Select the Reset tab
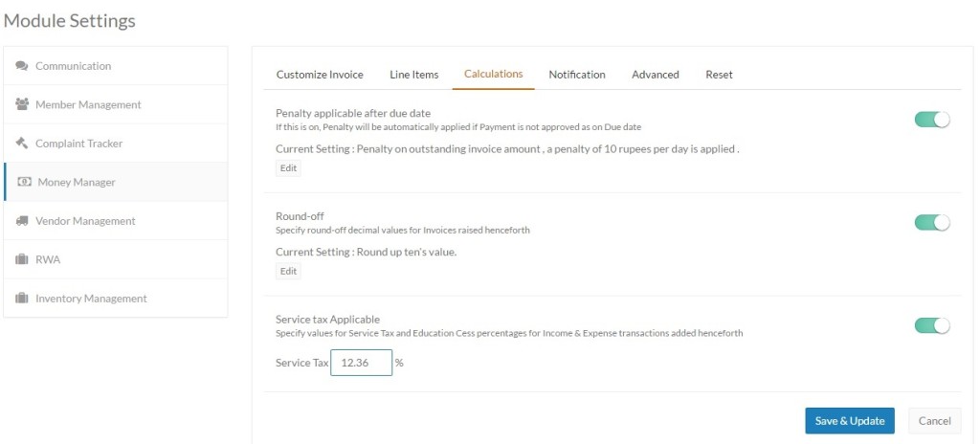The height and width of the screenshot is (444, 980). pos(719,75)
